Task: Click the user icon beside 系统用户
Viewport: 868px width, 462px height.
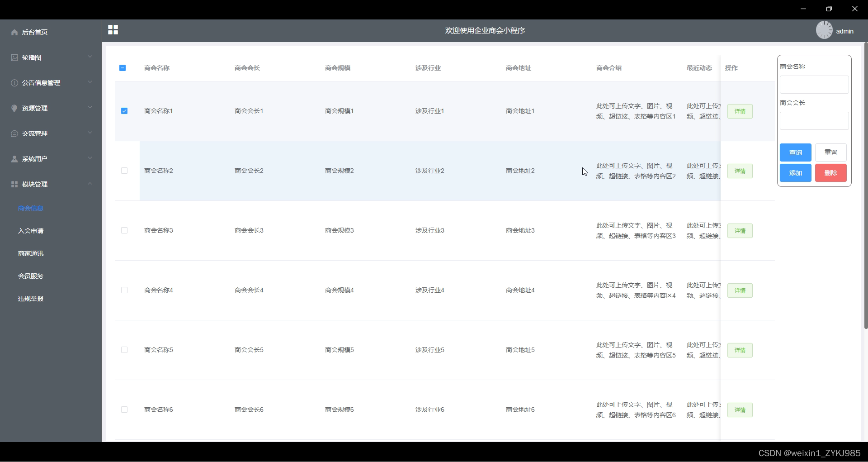Action: 14,159
